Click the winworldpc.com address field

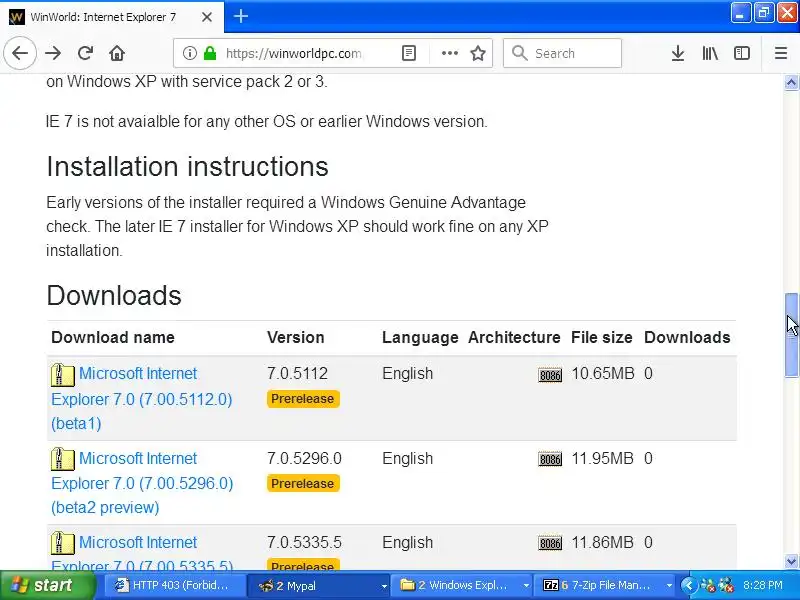click(x=293, y=53)
